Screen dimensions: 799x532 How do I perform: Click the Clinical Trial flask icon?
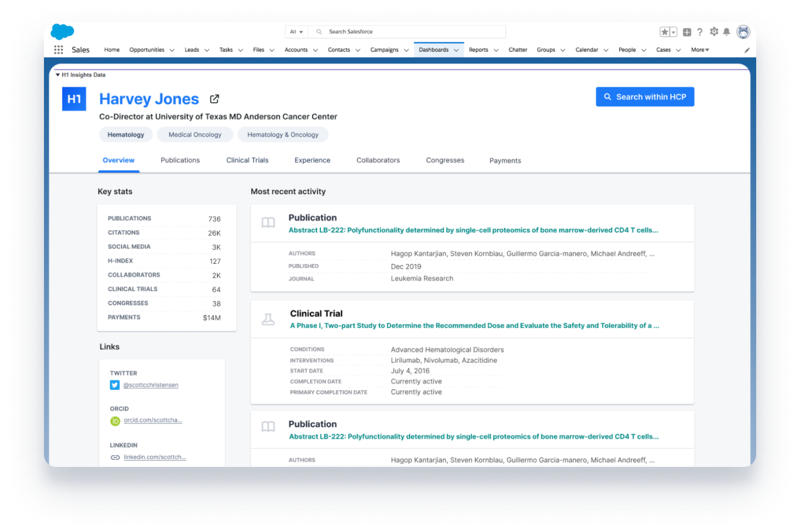click(x=268, y=319)
